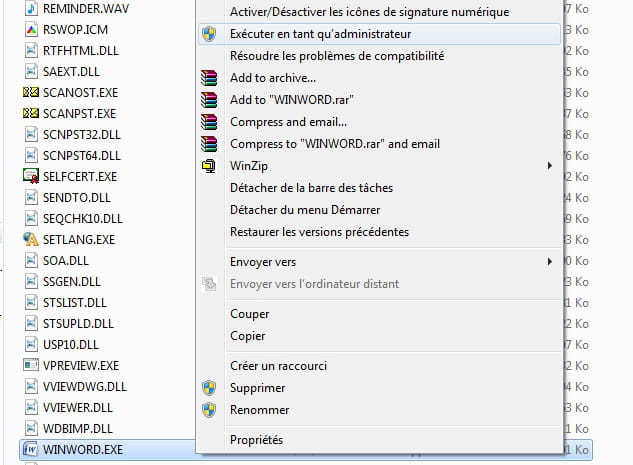
Task: Click the WinRAR icon beside Add to archive
Action: 209,78
